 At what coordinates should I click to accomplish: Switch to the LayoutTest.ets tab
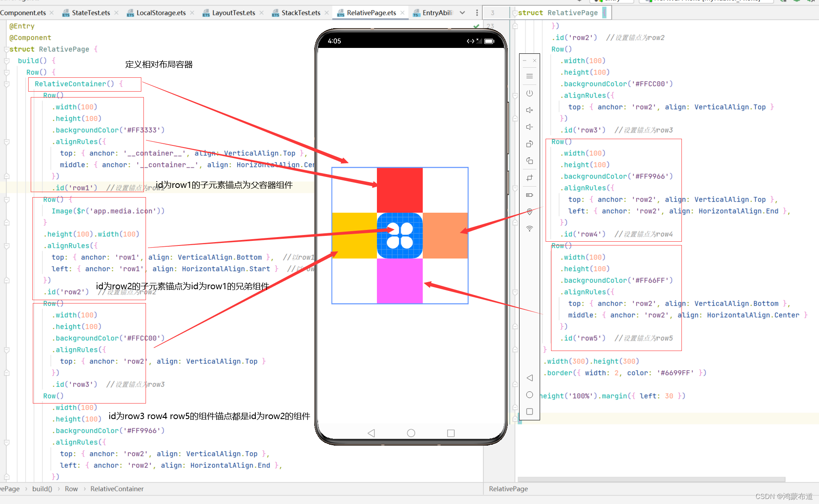[x=233, y=13]
